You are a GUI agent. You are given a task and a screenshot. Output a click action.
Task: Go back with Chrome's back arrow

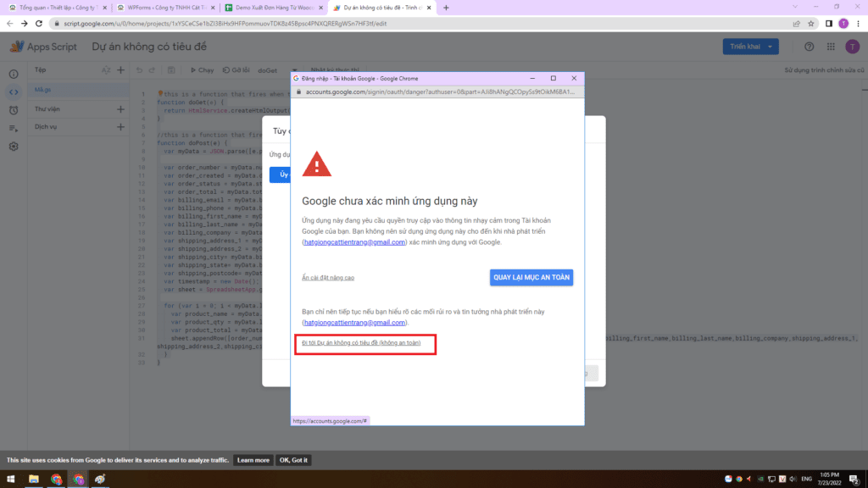10,23
